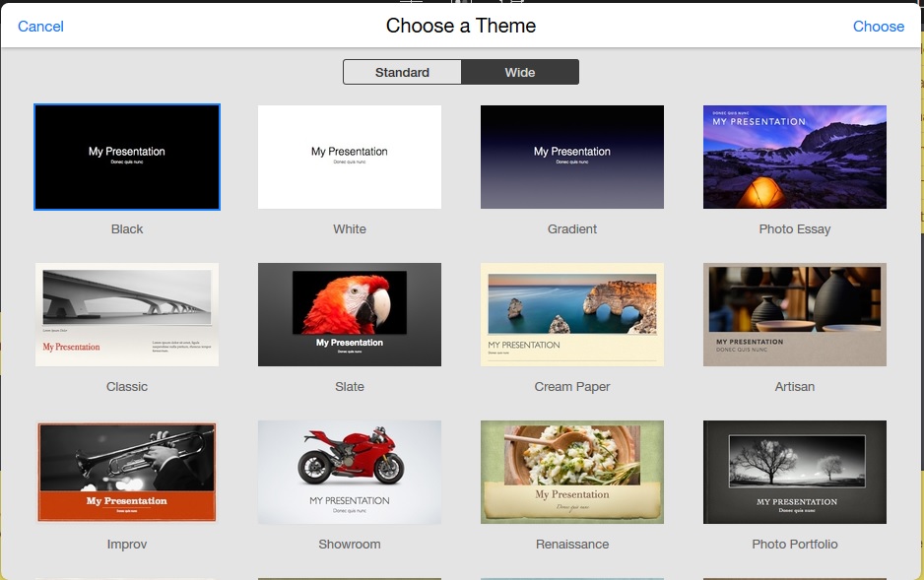Select the Photo Essay tent thumbnail

coord(795,158)
